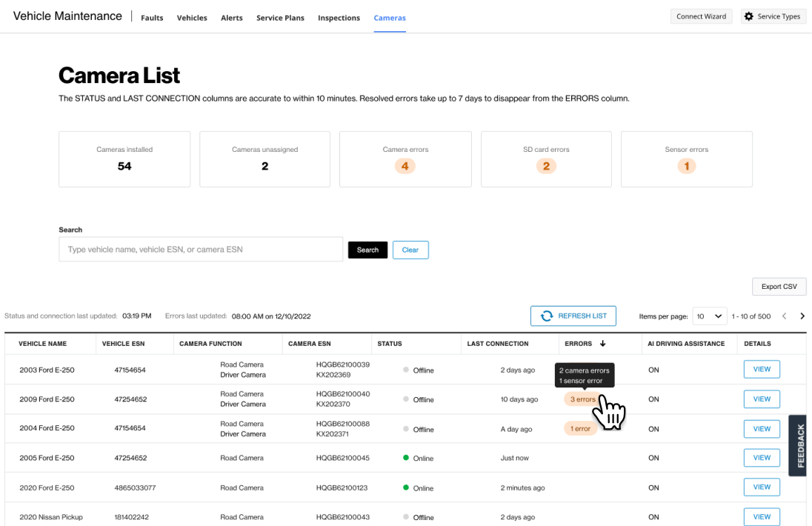This screenshot has width=812, height=526.
Task: Click the refresh icon on REFRESH LIST
Action: click(x=547, y=316)
